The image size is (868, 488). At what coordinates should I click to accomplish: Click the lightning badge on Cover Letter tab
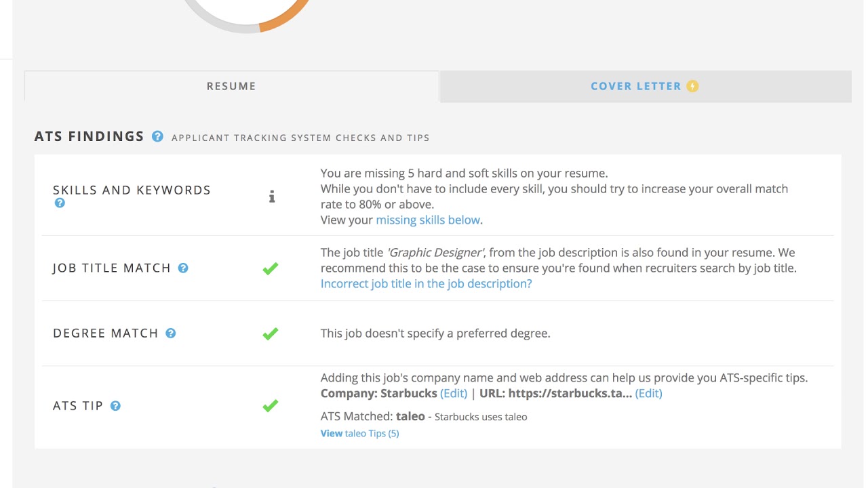pyautogui.click(x=692, y=86)
